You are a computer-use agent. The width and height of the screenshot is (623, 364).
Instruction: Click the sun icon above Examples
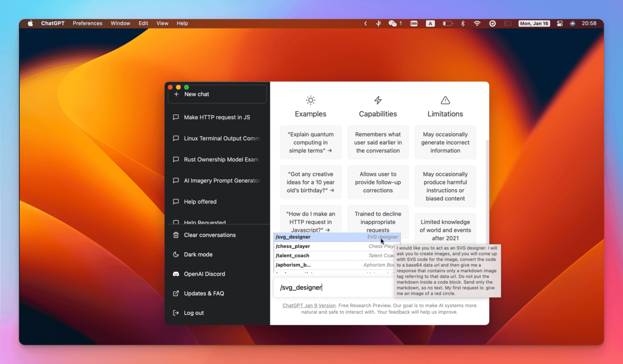[310, 100]
